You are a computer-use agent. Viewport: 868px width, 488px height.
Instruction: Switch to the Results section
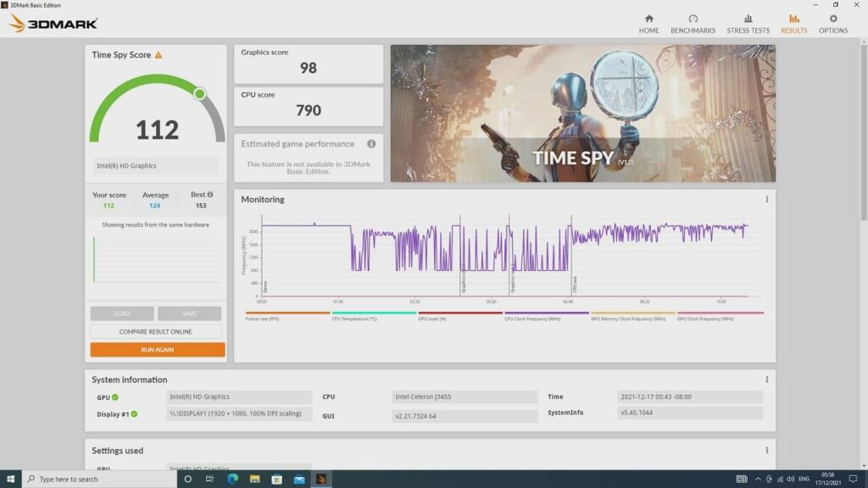coord(793,24)
